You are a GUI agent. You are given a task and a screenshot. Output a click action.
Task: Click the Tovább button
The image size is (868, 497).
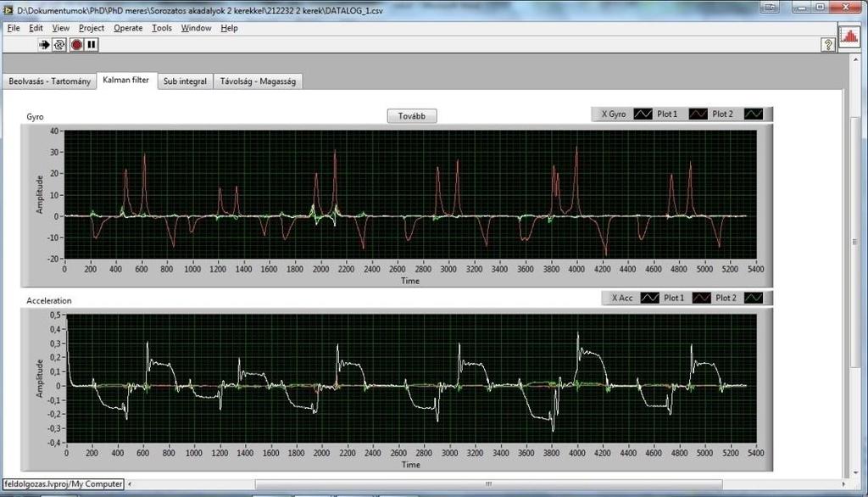[412, 116]
